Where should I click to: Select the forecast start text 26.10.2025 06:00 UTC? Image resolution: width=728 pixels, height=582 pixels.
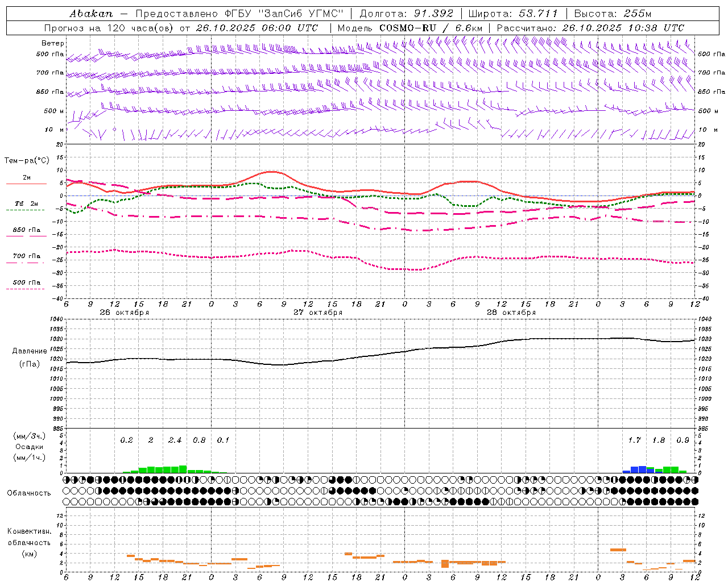pyautogui.click(x=257, y=28)
